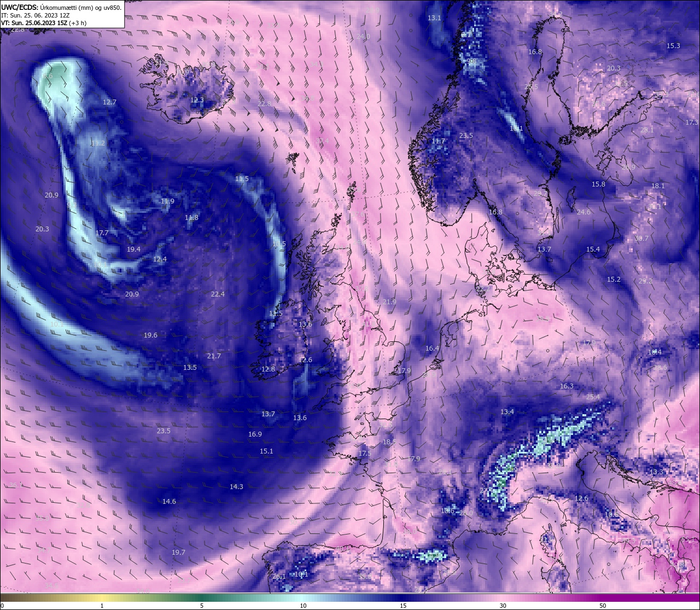This screenshot has width=700, height=610.
Task: Click the value 17.5 over Brittany
Action: click(365, 454)
